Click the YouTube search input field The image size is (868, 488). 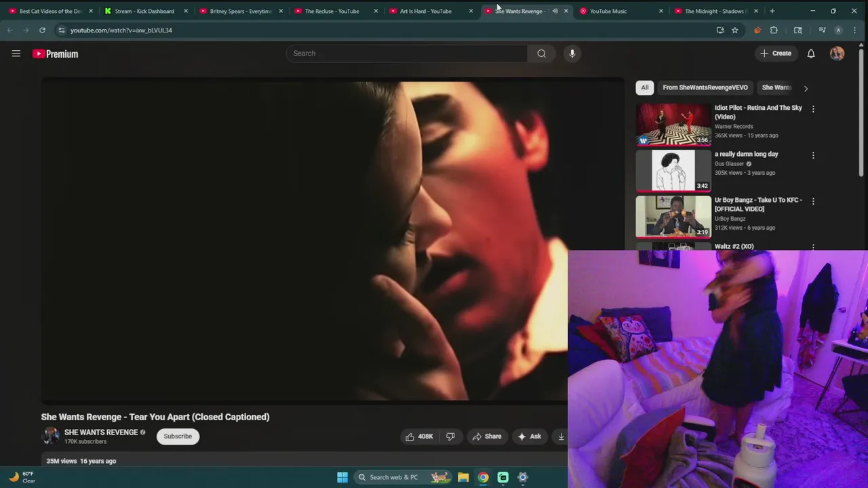(406, 54)
